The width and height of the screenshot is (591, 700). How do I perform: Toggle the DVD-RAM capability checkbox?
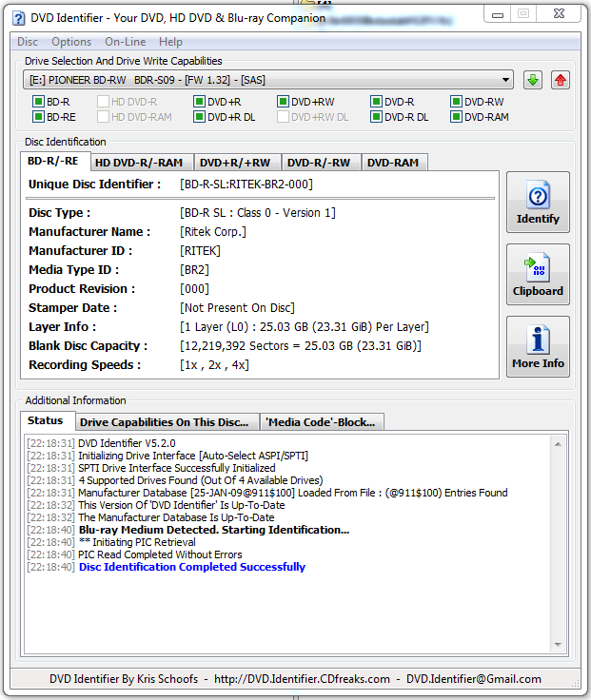click(456, 117)
